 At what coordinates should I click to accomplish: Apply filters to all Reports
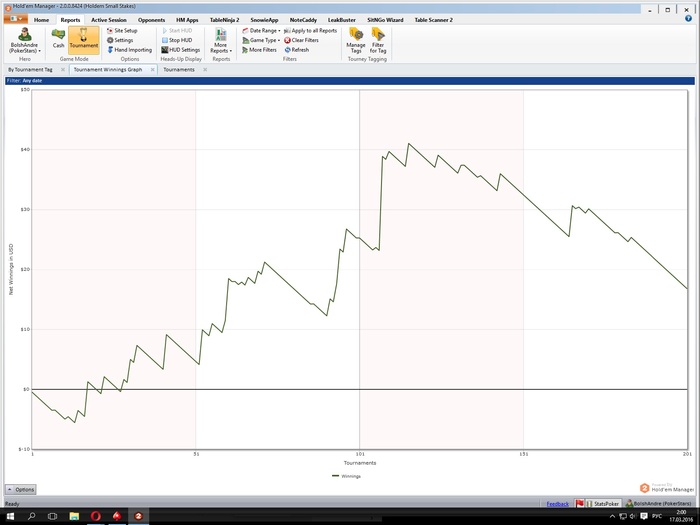tap(310, 30)
